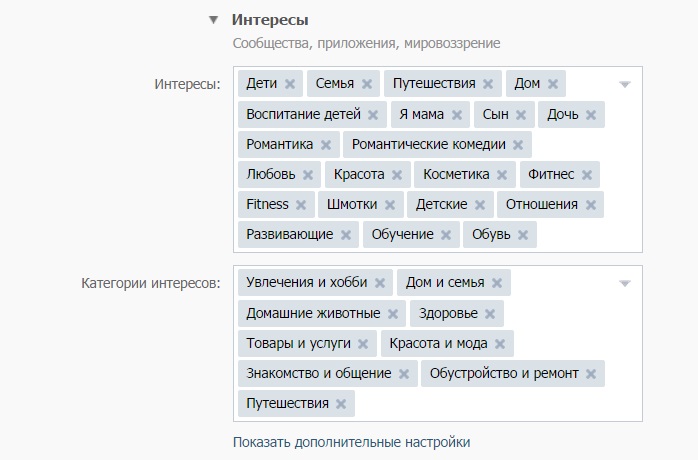This screenshot has width=698, height=460.
Task: Click empty space in Категории интересов field
Action: [x=500, y=404]
